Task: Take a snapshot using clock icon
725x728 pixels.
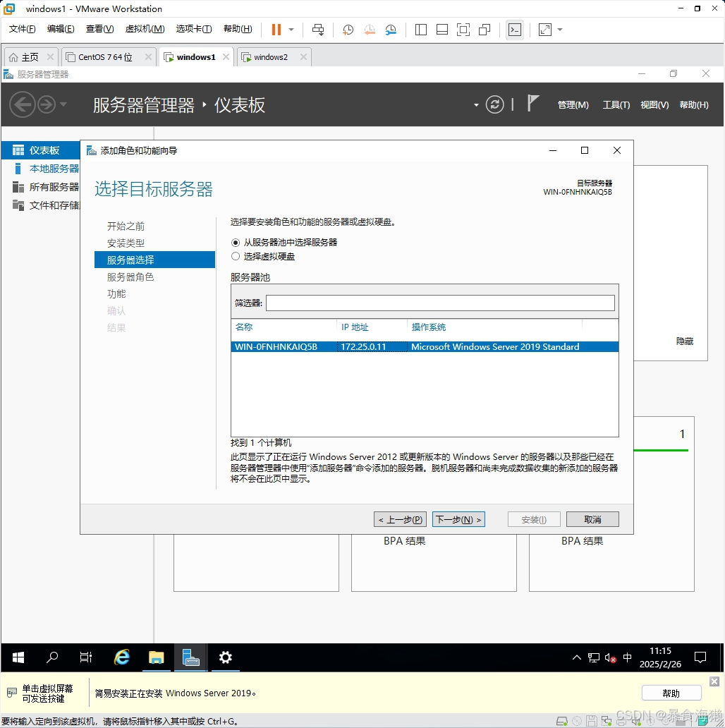Action: click(348, 29)
